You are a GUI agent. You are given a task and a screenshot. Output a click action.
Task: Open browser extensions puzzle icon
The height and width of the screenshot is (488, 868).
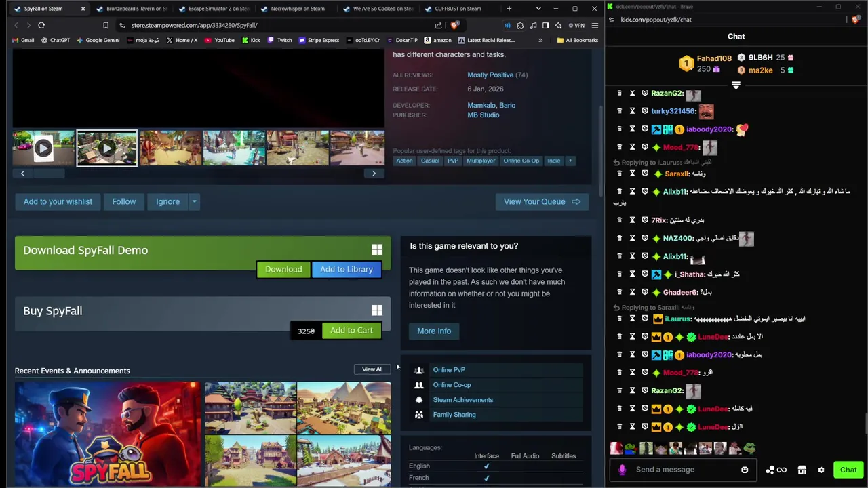click(520, 25)
